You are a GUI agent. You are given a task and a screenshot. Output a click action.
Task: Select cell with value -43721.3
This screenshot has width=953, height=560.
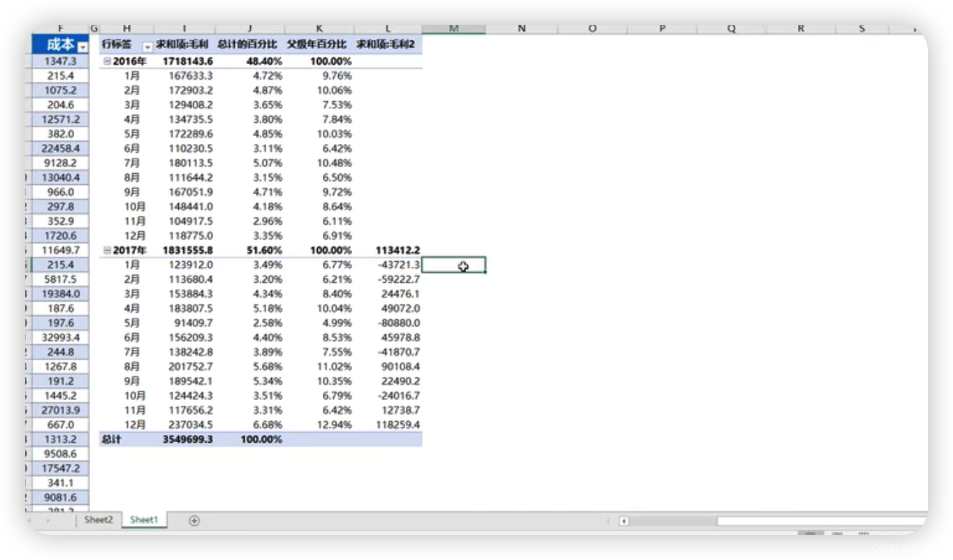[x=388, y=265]
